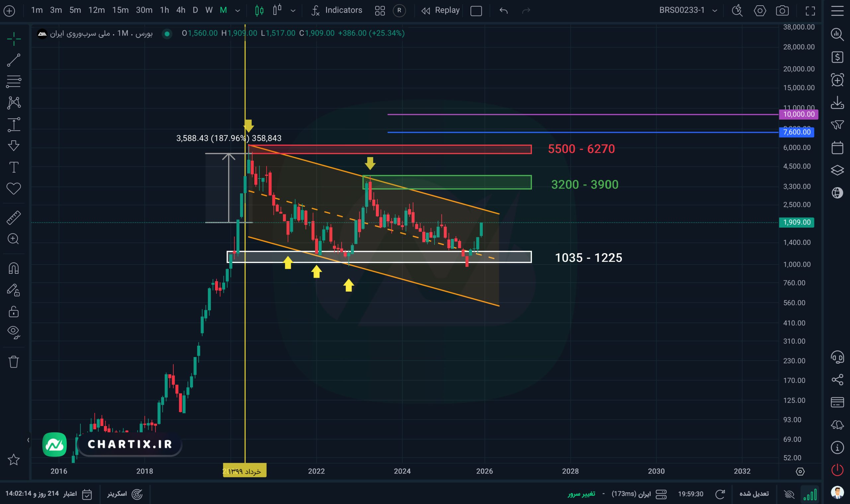The image size is (850, 504).
Task: Activate magnet mode icon
Action: pos(14,268)
